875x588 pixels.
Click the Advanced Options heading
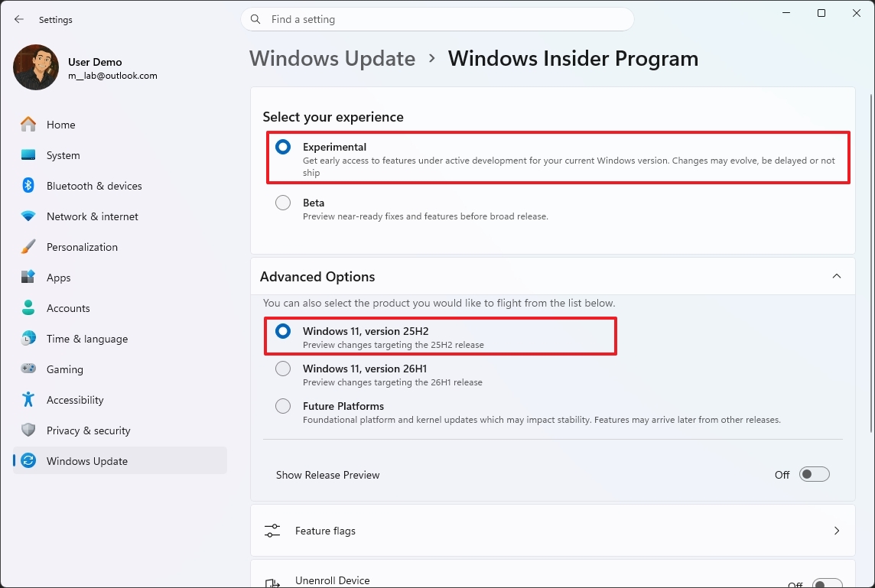pos(317,276)
